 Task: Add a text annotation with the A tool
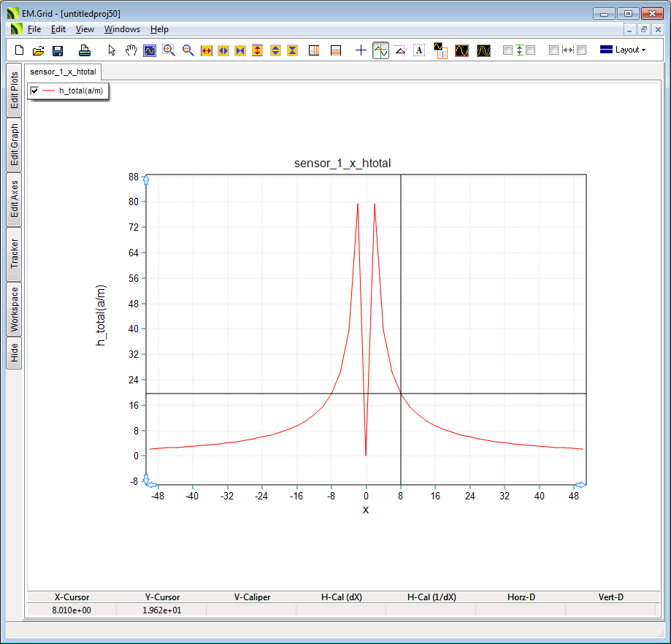coord(419,50)
